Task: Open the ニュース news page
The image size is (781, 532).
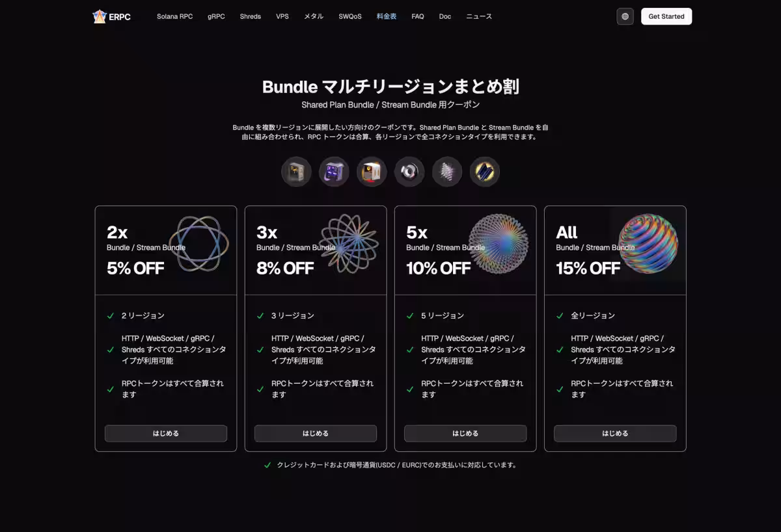Action: click(x=479, y=16)
